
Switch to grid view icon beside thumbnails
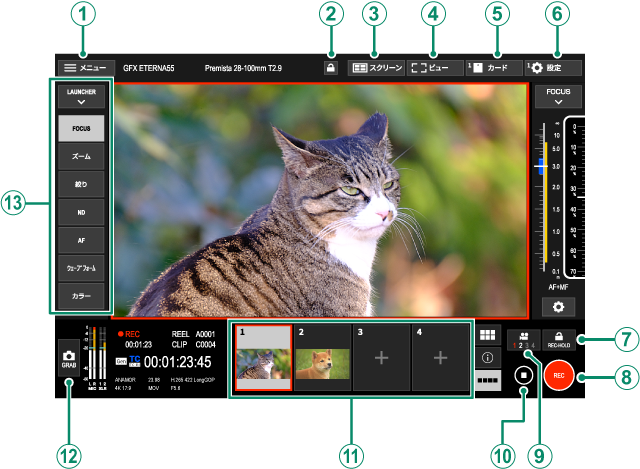(x=488, y=337)
